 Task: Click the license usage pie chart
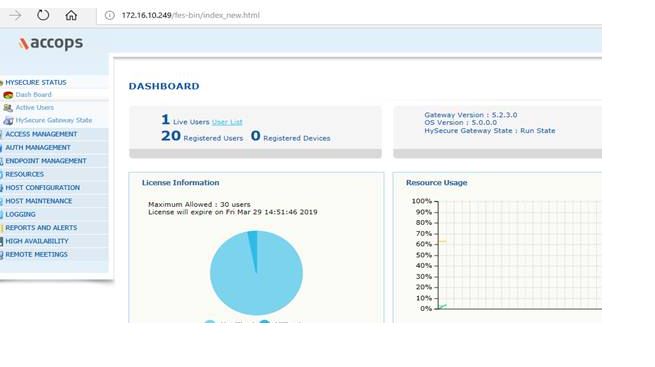pyautogui.click(x=256, y=273)
